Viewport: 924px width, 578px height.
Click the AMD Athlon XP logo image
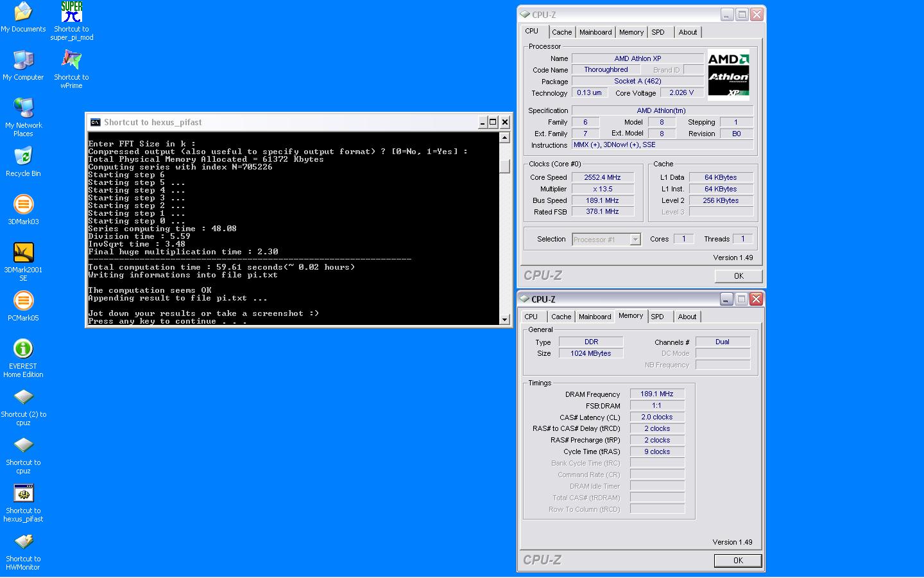pyautogui.click(x=728, y=75)
